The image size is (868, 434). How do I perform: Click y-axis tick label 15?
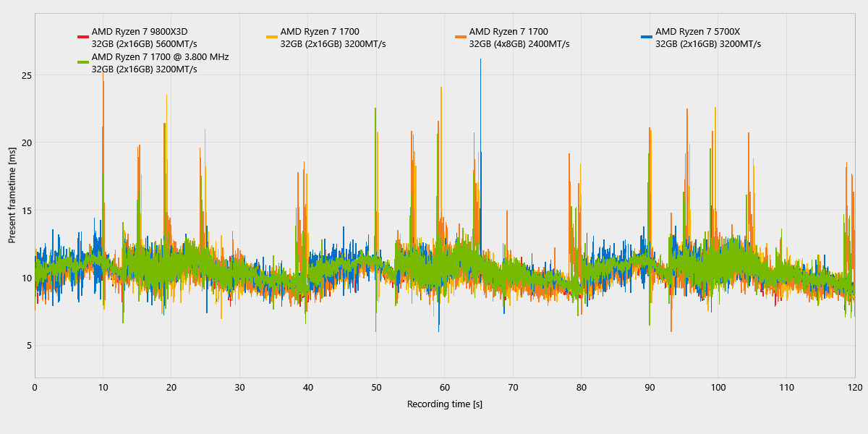(26, 210)
